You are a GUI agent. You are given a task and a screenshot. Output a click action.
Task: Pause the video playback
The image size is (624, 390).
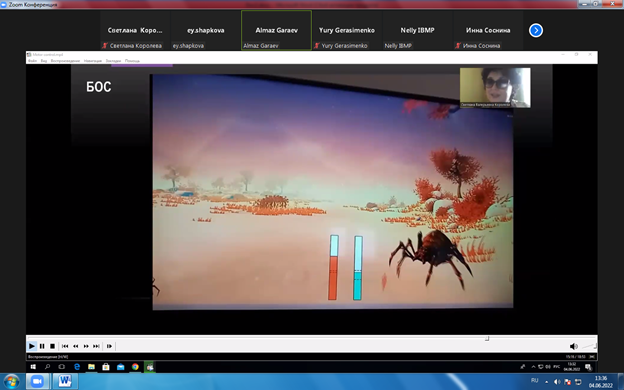(x=42, y=346)
